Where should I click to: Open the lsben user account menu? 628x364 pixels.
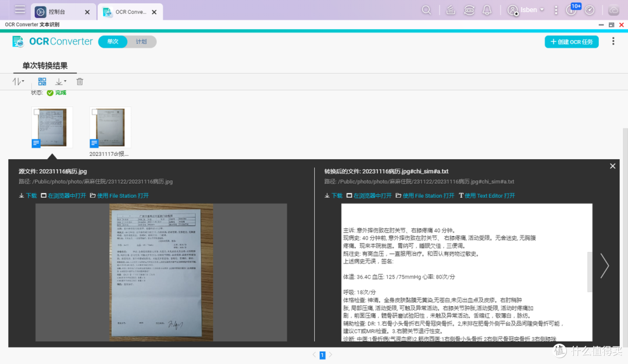pos(526,10)
